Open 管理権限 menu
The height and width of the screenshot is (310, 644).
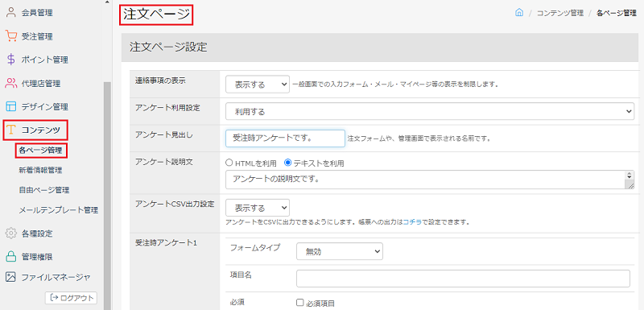tap(37, 257)
